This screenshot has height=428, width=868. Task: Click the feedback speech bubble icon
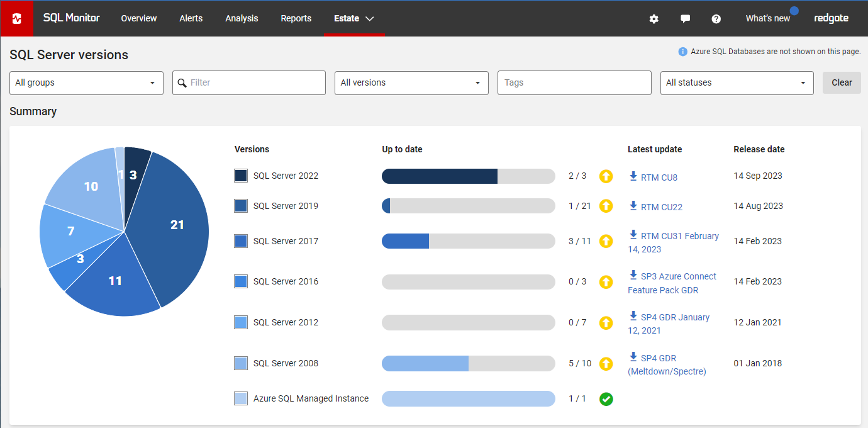pyautogui.click(x=685, y=19)
